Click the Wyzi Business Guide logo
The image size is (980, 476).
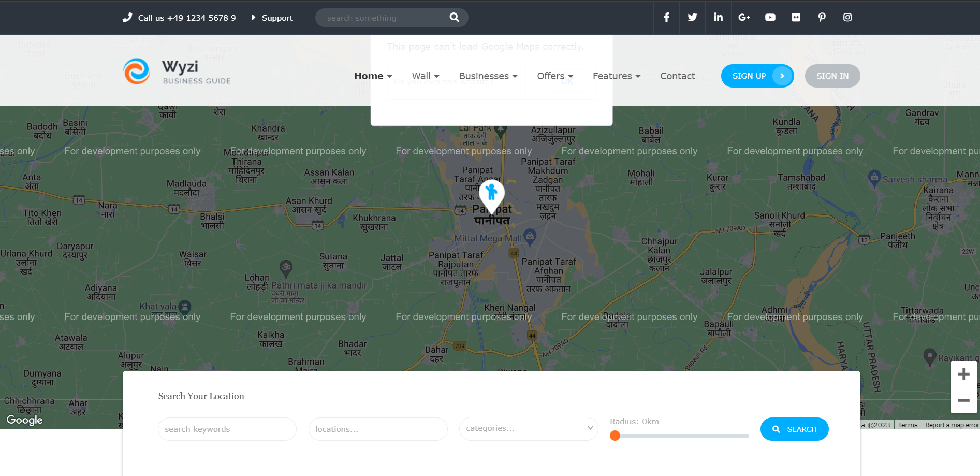click(177, 71)
